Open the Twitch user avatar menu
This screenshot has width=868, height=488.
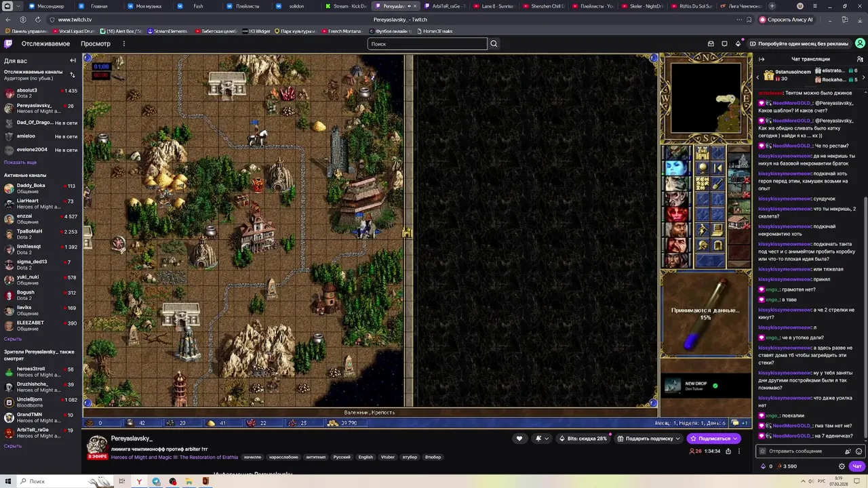point(859,43)
